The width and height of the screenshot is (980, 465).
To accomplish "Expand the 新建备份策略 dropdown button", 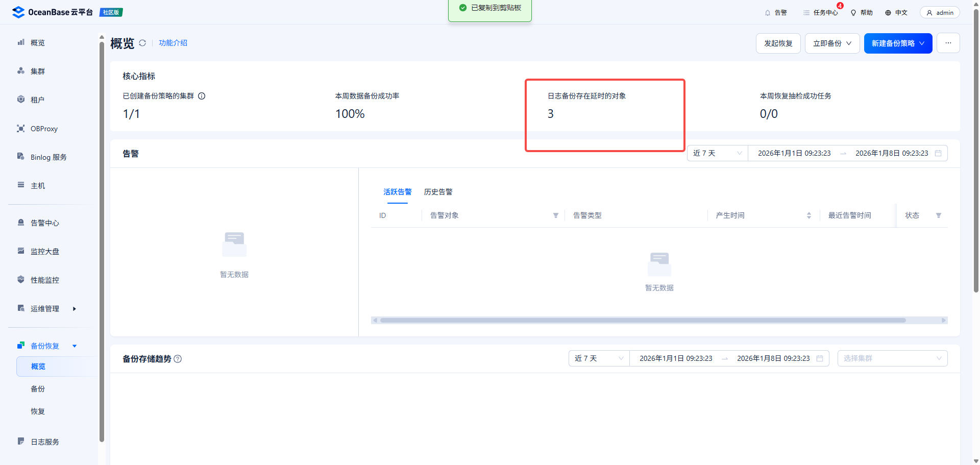I will 898,43.
